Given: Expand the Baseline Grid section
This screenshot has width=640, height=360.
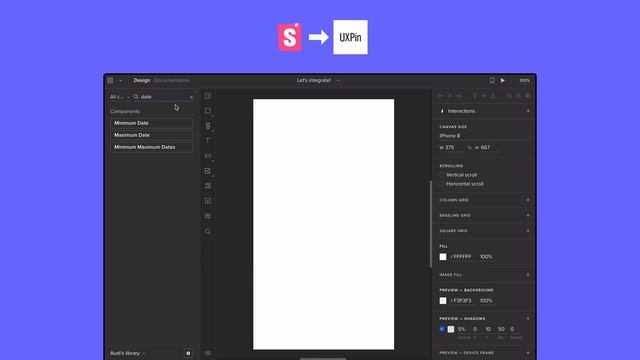Looking at the screenshot, I should tap(528, 216).
